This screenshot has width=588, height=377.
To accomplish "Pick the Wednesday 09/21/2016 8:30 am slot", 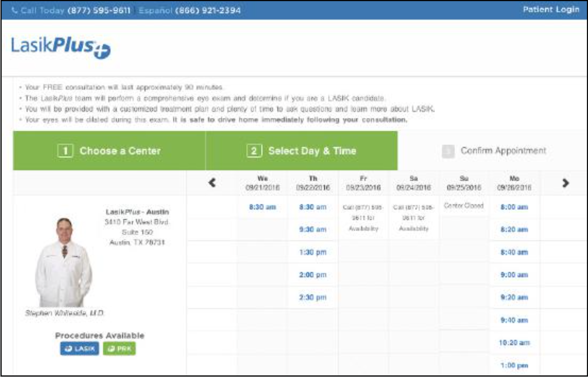I will tap(262, 207).
